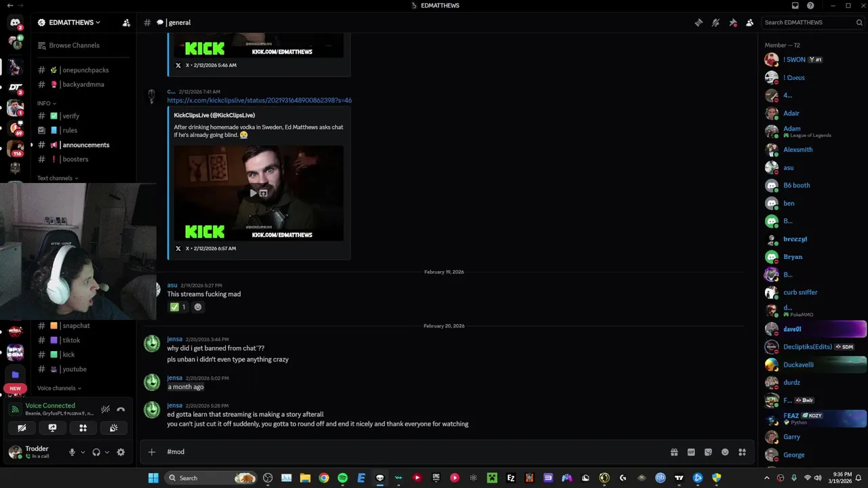Open the announcements channel

click(x=85, y=145)
